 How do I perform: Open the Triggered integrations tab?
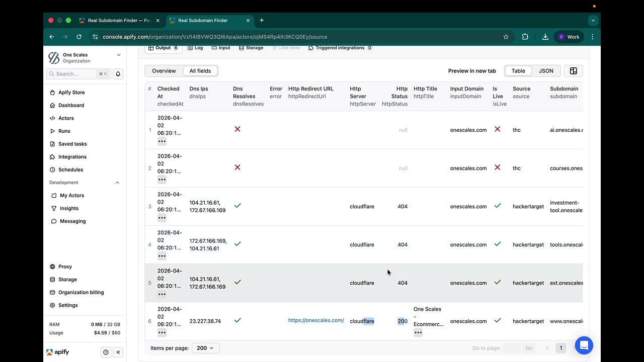coord(340,48)
